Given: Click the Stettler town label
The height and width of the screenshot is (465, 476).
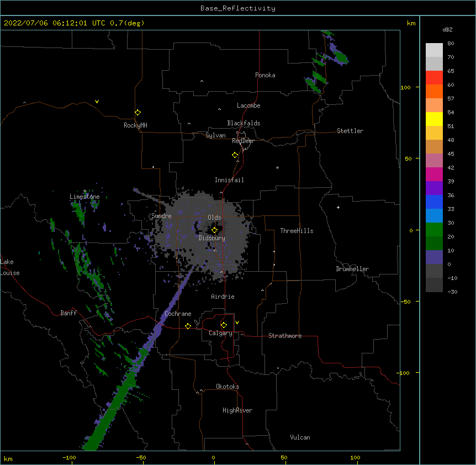Looking at the screenshot, I should [350, 131].
